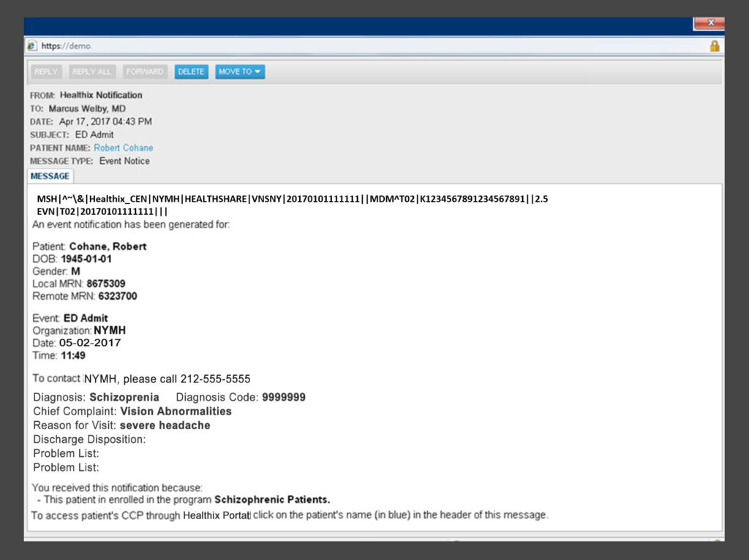
Task: Click recipient Marcus Welby, MD
Action: [87, 108]
